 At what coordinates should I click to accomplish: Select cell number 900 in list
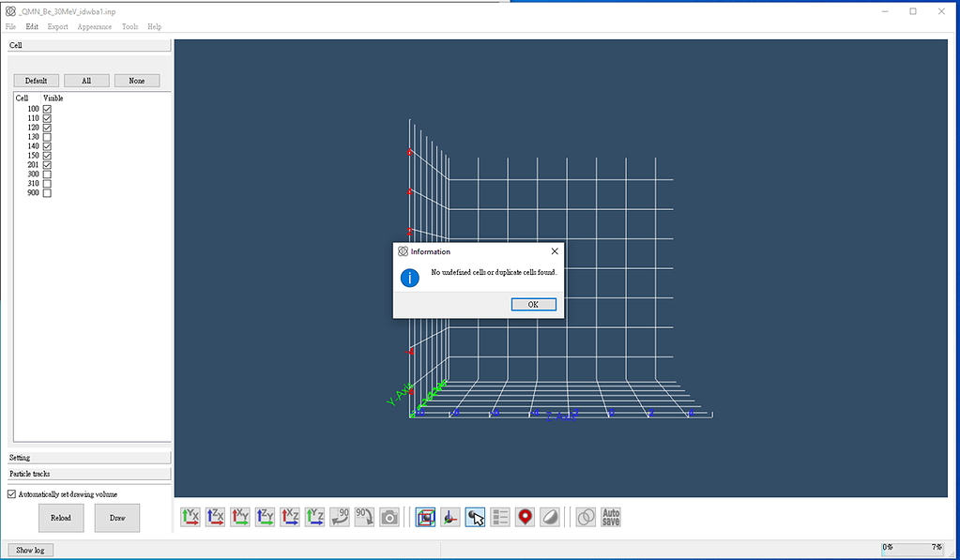[33, 193]
